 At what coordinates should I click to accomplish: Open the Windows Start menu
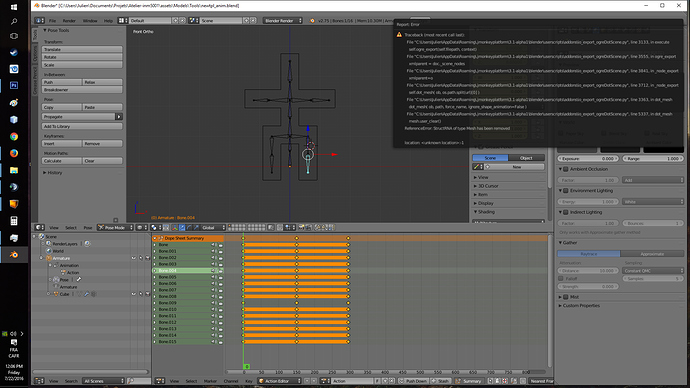coord(14,7)
